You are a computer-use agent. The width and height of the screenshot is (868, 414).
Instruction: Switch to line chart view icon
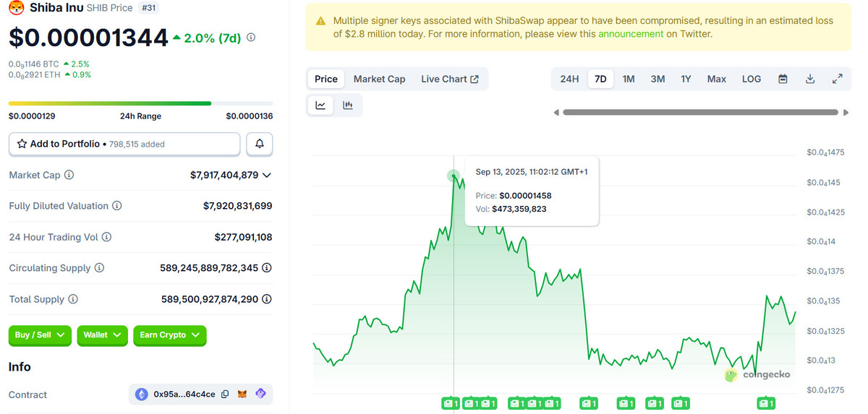point(320,105)
